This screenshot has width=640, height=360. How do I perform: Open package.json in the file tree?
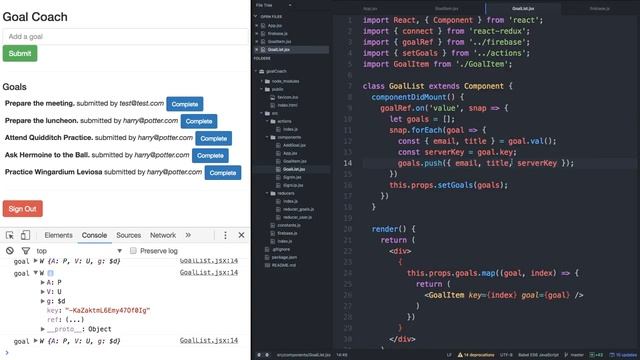(x=284, y=257)
